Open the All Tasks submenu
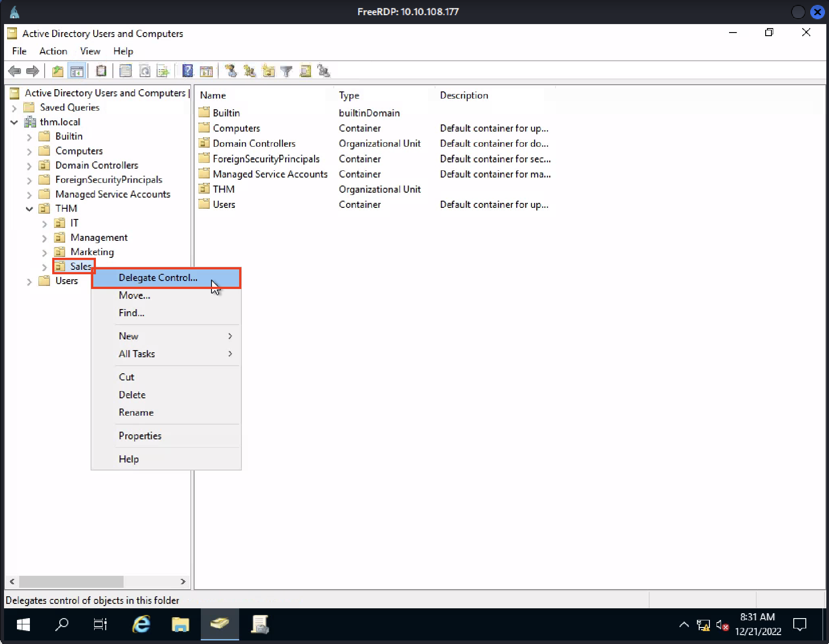 click(166, 354)
